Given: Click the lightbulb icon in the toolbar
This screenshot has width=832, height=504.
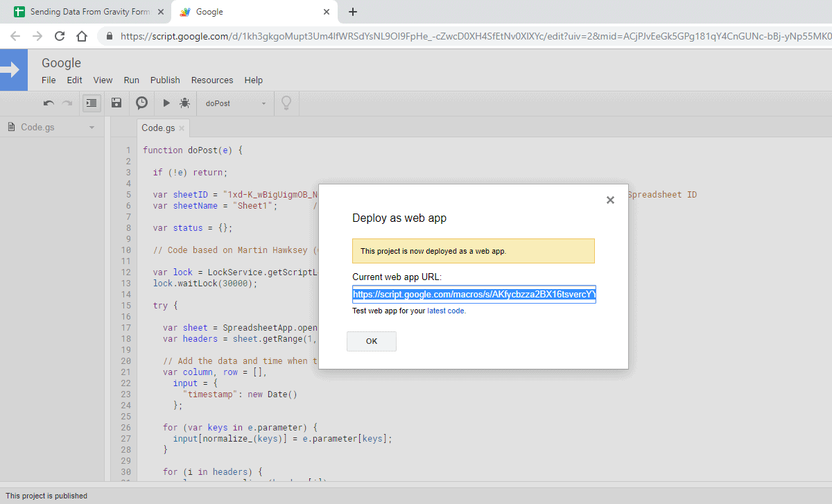Looking at the screenshot, I should 285,103.
